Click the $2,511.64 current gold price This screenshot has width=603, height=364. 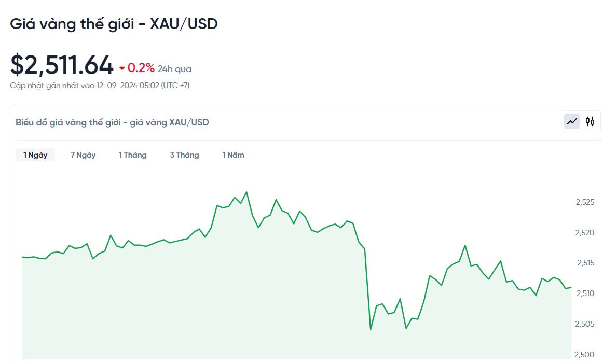(62, 66)
